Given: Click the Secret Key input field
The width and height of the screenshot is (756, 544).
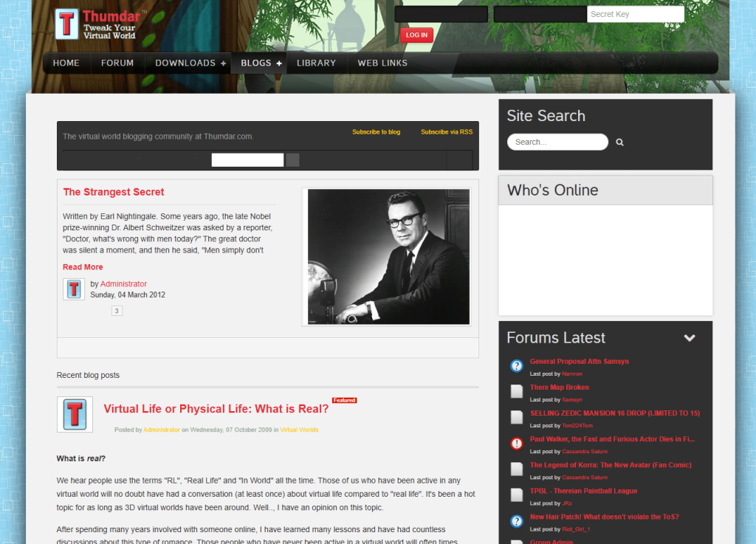Looking at the screenshot, I should [x=636, y=14].
